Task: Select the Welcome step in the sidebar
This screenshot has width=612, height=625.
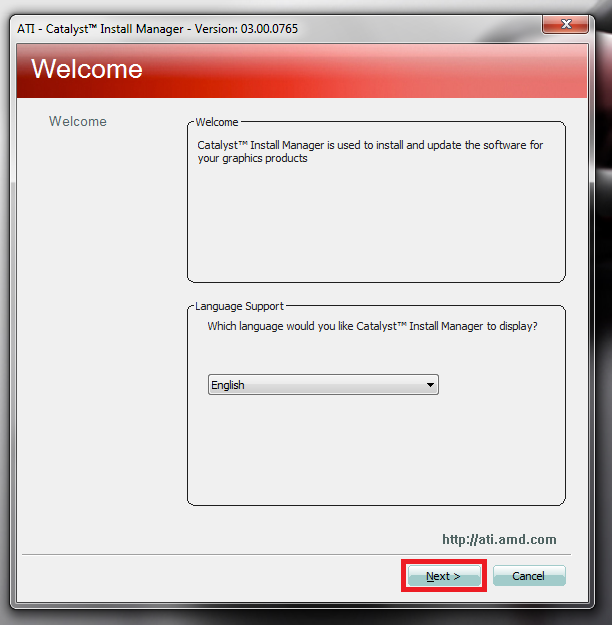Action: pyautogui.click(x=78, y=121)
